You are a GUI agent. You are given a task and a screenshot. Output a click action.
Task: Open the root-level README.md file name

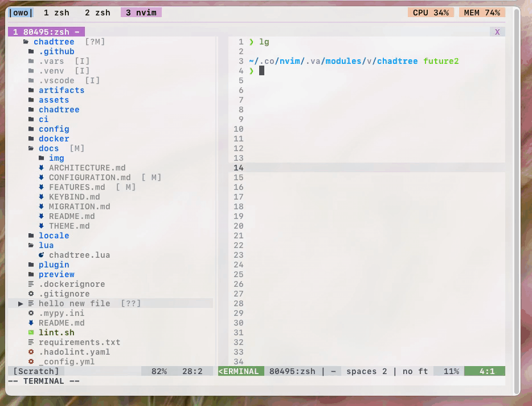point(62,323)
